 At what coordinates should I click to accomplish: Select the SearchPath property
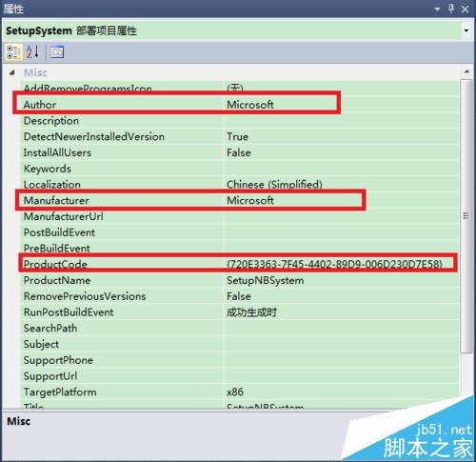tap(50, 328)
